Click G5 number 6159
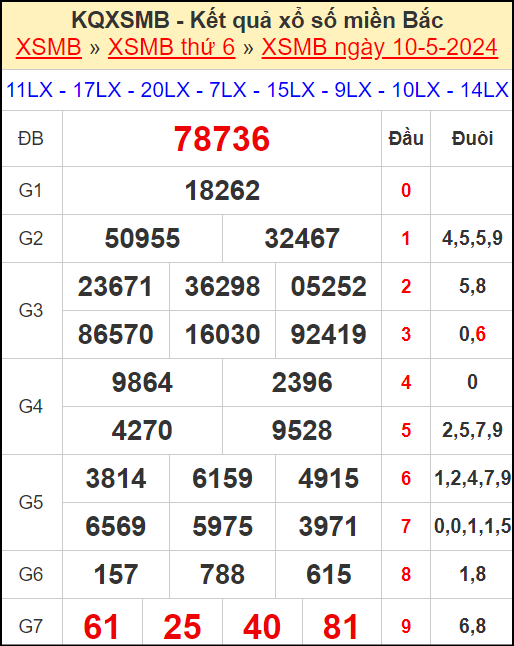Screen dimensions: 514x646 click(x=222, y=479)
